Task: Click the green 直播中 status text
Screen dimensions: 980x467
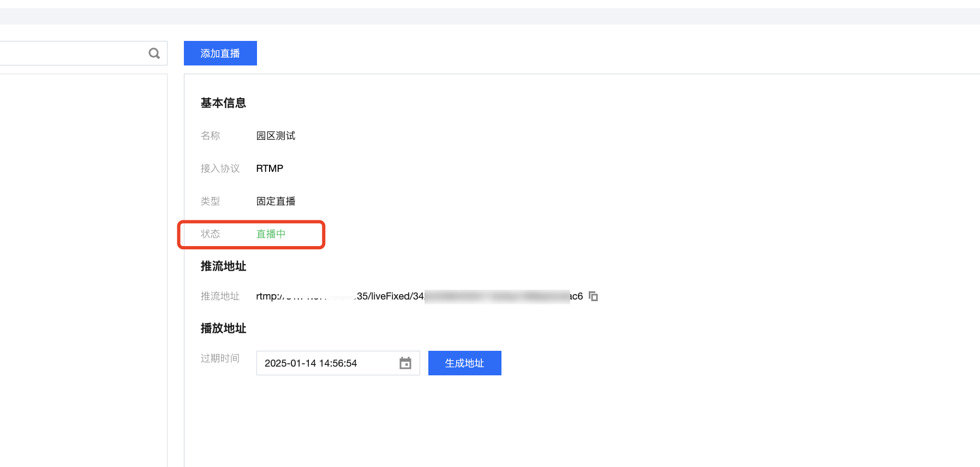Action: pos(271,234)
